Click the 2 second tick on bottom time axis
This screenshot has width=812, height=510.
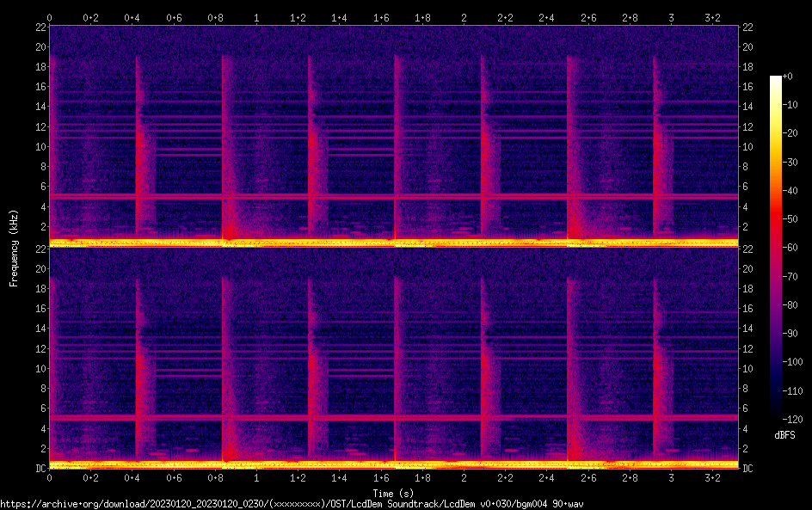click(x=464, y=477)
